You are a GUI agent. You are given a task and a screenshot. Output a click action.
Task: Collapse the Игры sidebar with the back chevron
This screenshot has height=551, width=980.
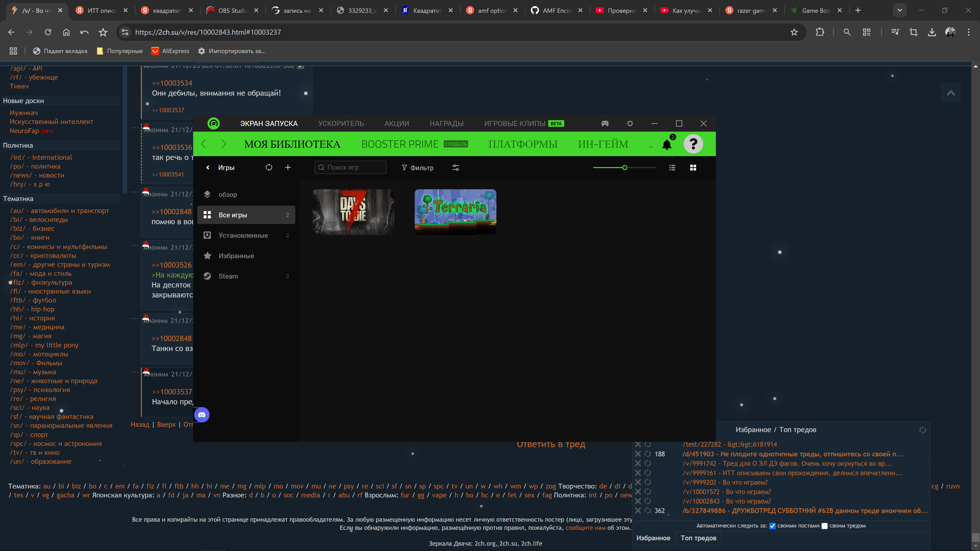point(208,168)
